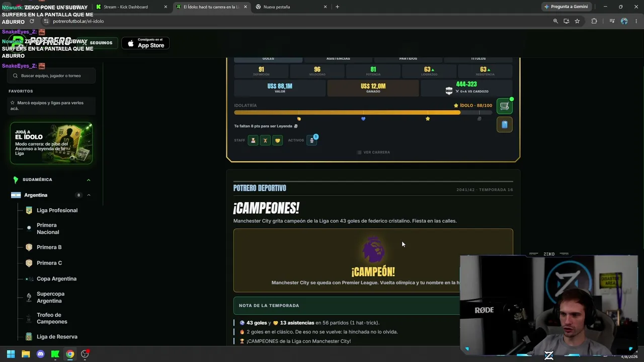644x362 pixels.
Task: Collapse the Sudamérica section
Action: [x=89, y=179]
